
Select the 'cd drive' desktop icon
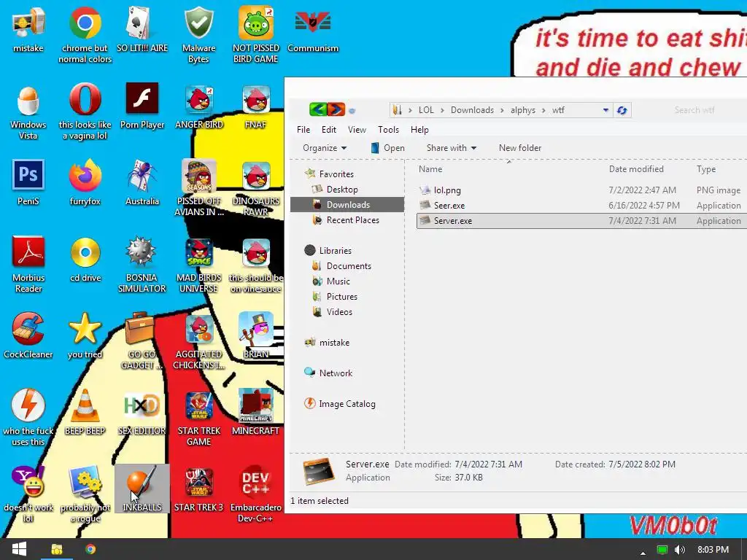point(85,259)
